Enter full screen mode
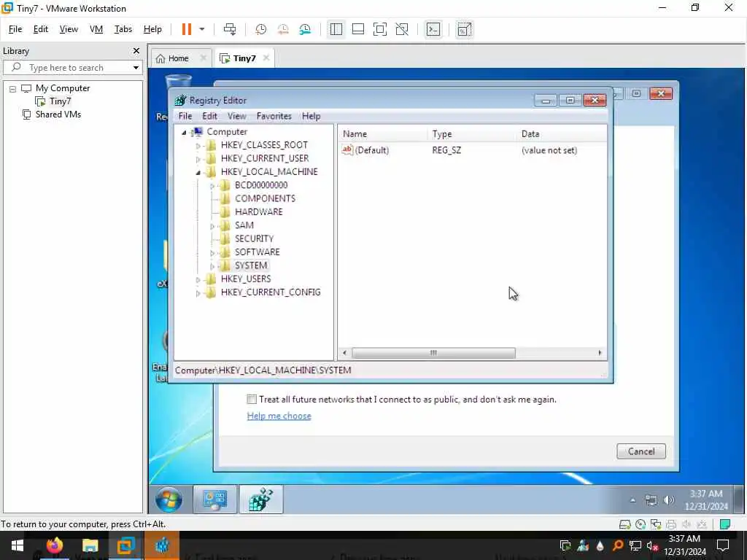This screenshot has width=747, height=560. 379,29
